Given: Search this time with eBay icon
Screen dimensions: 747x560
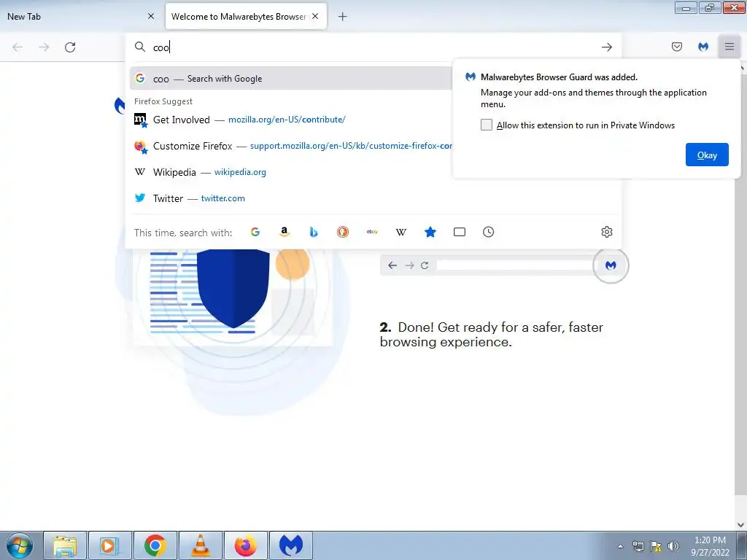Looking at the screenshot, I should pos(372,232).
